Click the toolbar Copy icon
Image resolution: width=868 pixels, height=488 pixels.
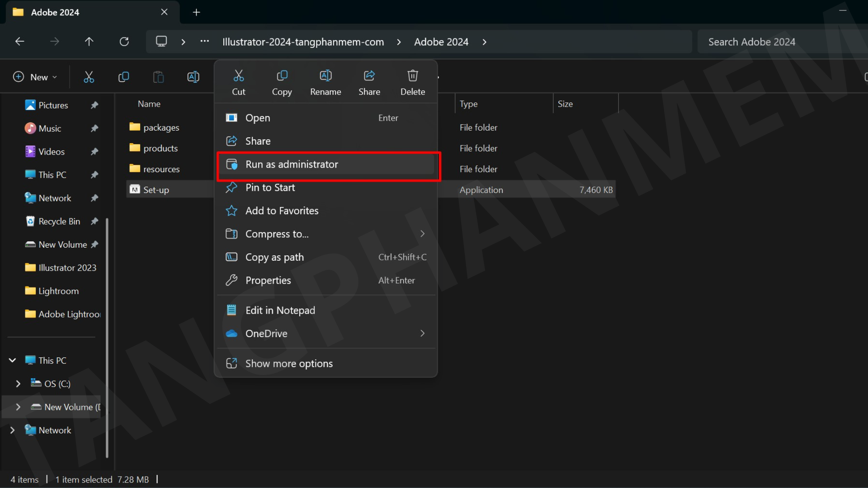[123, 77]
